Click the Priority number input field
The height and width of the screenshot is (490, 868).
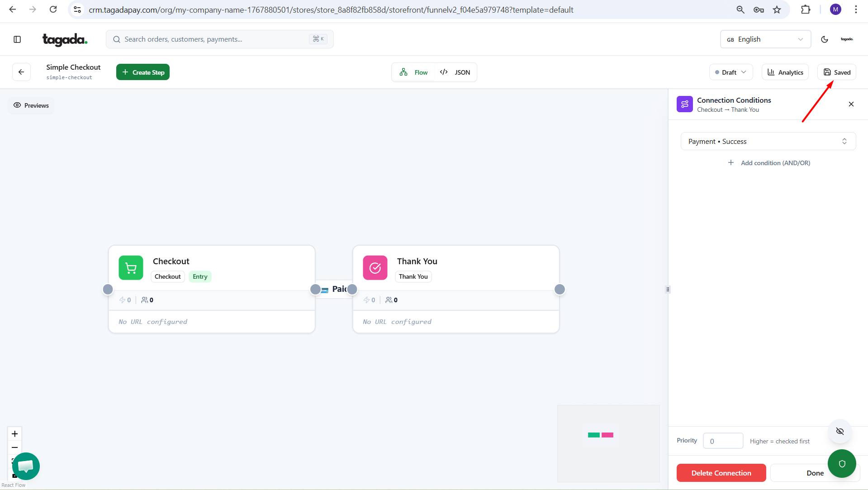(x=723, y=441)
